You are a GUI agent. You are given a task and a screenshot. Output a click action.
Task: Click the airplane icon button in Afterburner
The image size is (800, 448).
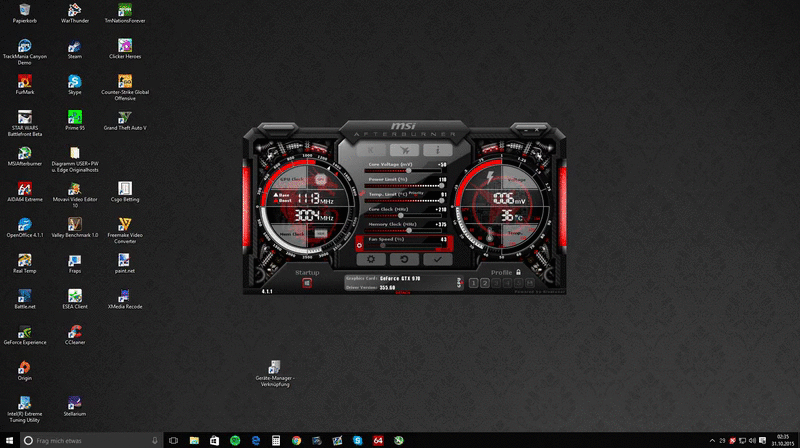click(x=404, y=150)
